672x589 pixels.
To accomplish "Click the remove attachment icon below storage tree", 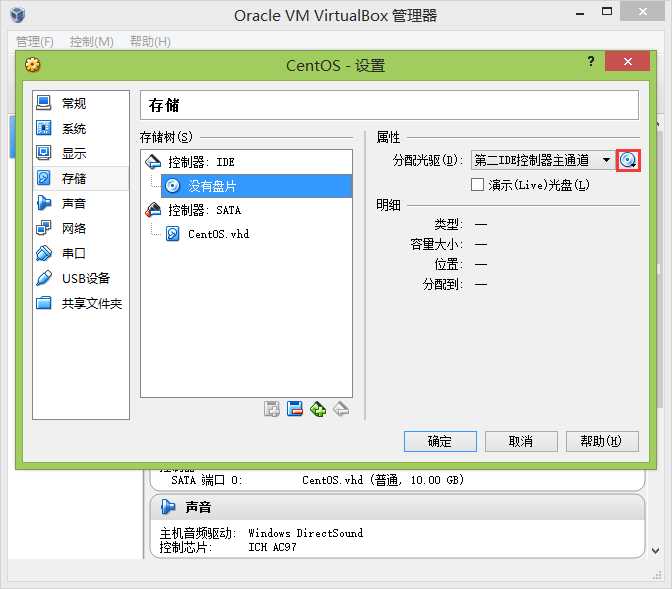I will point(295,409).
